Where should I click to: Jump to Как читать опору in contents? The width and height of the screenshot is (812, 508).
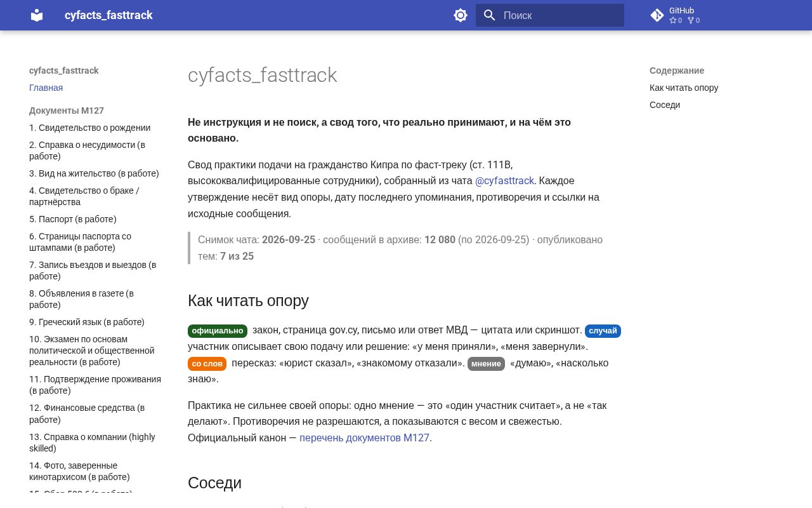[684, 88]
